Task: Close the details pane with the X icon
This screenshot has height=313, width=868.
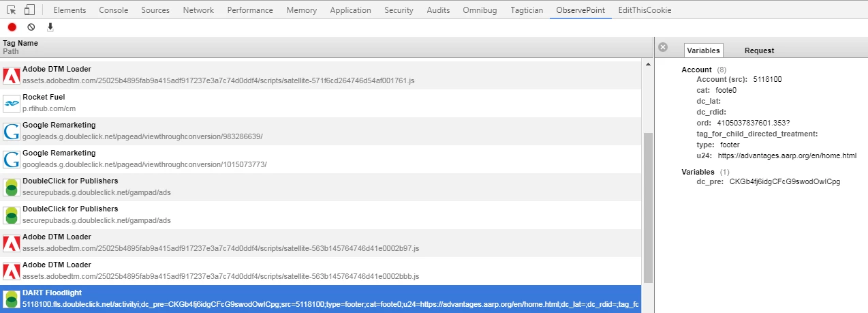Action: 663,48
